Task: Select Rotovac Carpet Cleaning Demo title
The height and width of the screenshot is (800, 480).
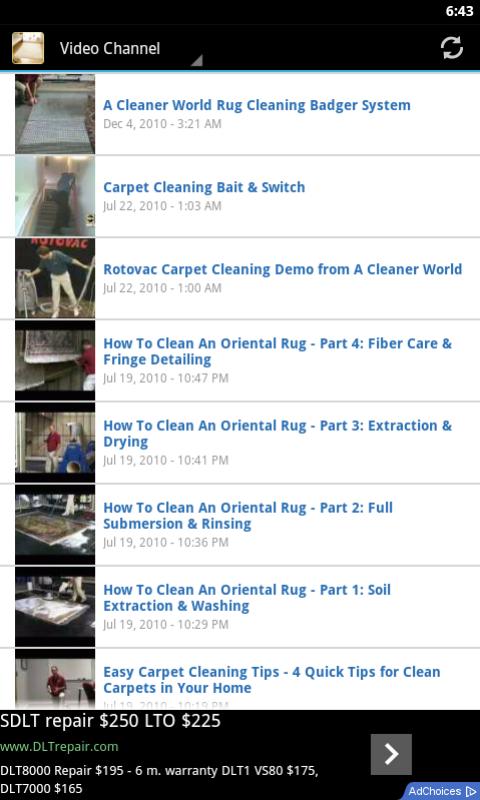Action: tap(283, 269)
